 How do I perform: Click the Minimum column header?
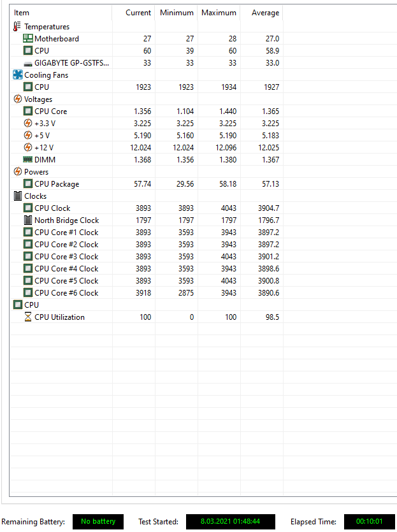click(x=177, y=13)
